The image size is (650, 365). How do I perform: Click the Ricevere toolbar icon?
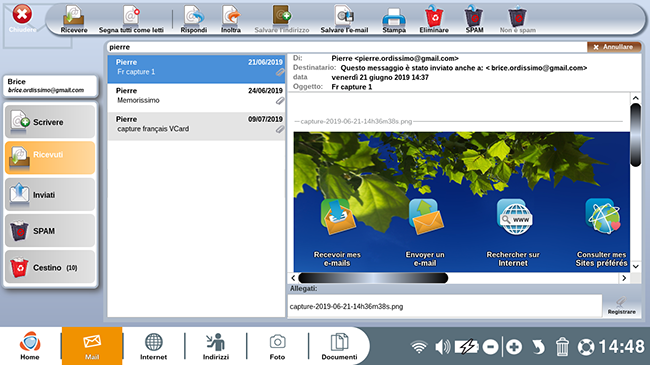point(74,19)
